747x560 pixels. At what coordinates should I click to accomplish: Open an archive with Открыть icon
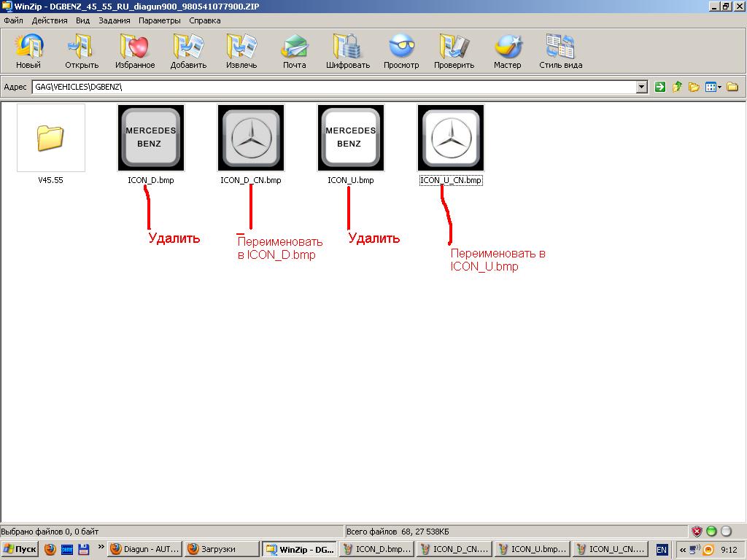(x=82, y=52)
